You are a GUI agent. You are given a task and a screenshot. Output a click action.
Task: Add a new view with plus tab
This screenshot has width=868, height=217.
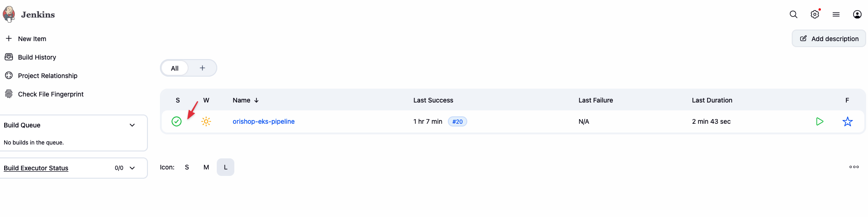[x=202, y=68]
